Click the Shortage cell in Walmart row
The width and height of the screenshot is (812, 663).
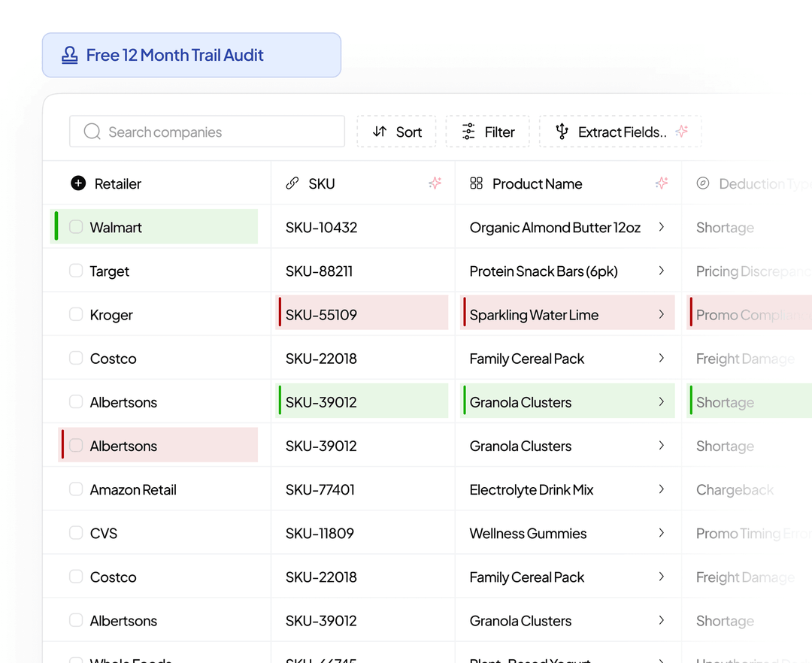[747, 227]
